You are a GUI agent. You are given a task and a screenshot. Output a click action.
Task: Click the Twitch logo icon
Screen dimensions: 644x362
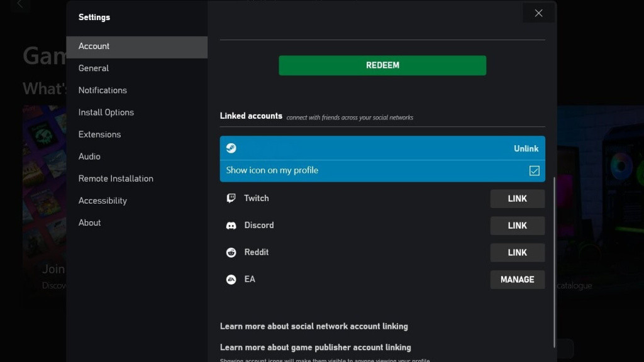click(231, 199)
